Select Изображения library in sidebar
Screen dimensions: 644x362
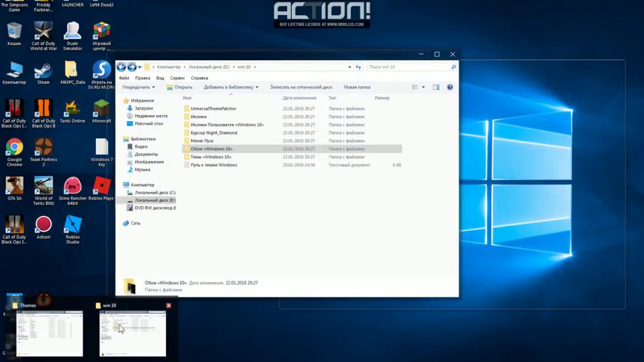click(x=149, y=162)
